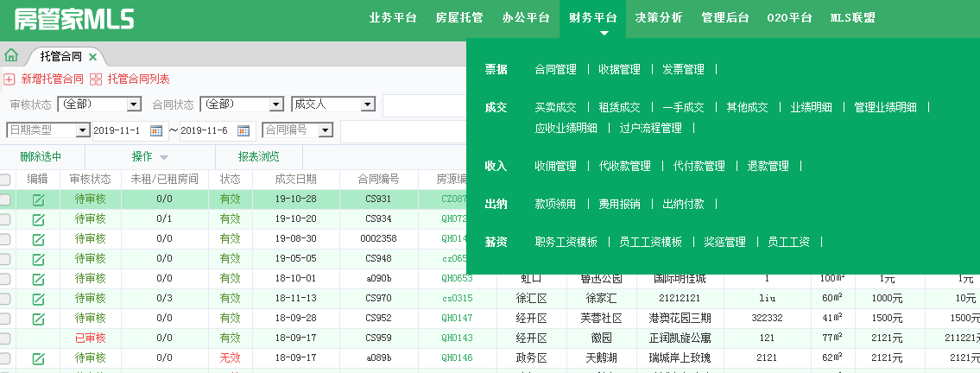
Task: Open 员工工资 under 薪资
Action: [x=789, y=243]
